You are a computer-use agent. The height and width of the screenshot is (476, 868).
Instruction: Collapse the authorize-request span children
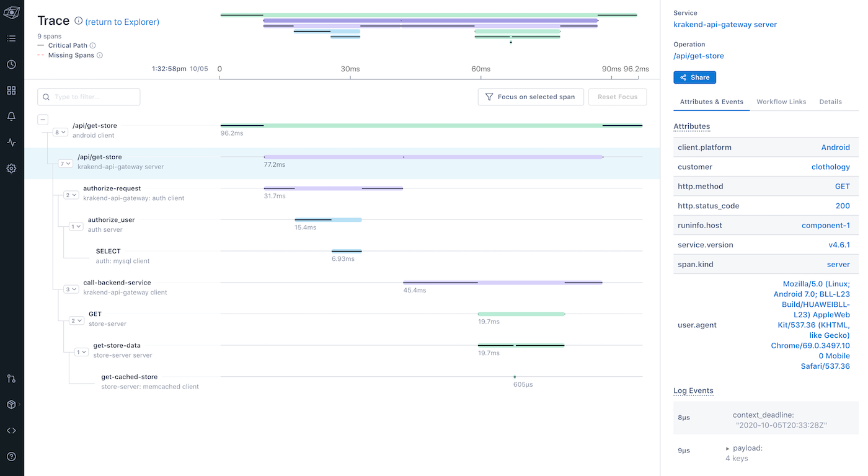pyautogui.click(x=71, y=195)
